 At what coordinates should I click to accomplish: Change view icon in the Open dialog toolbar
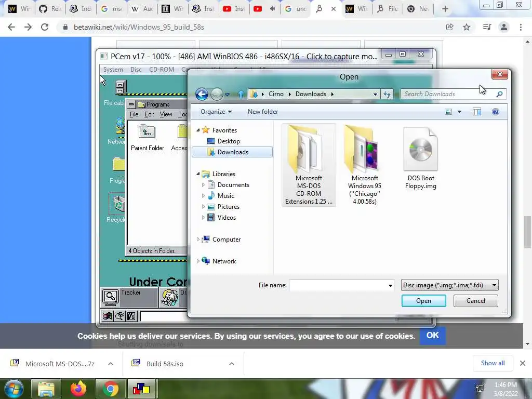448,112
